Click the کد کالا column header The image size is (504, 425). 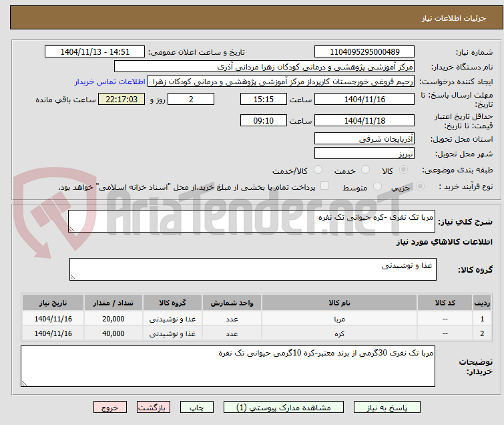pos(445,303)
